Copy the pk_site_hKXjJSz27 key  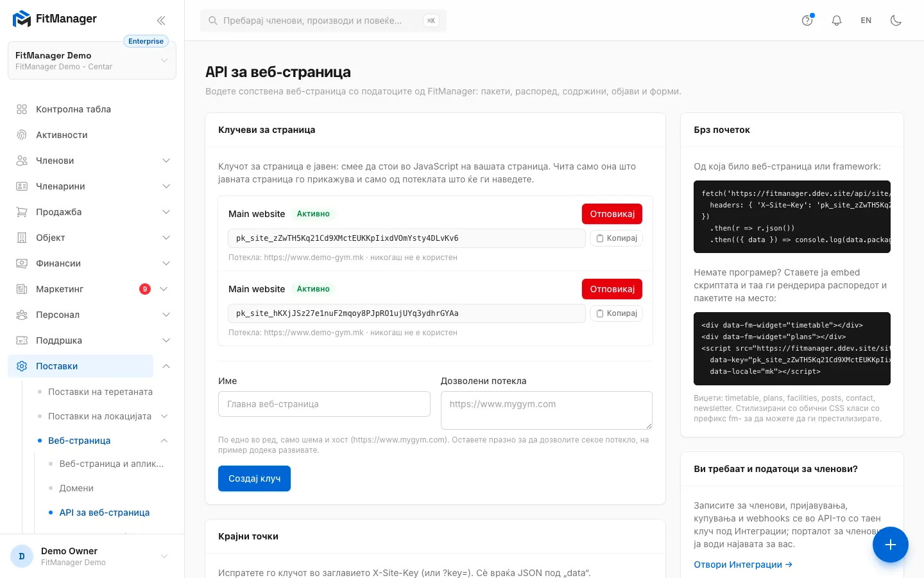pos(616,313)
